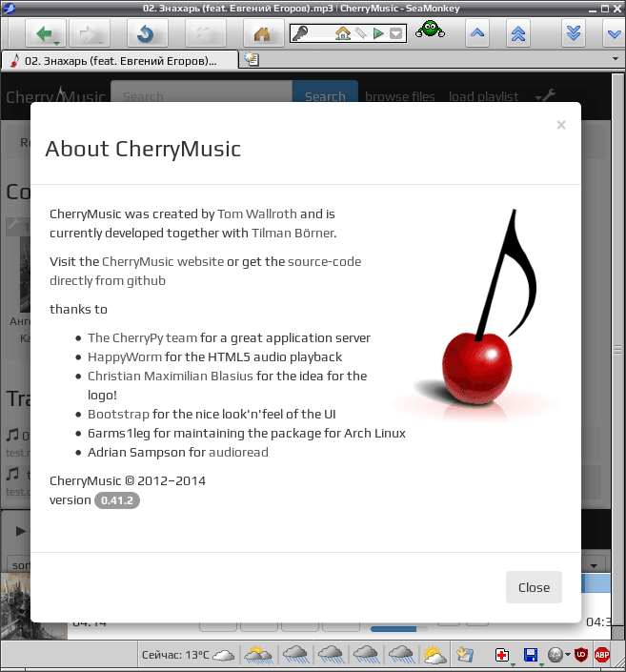Follow the Bootstrap link
The image size is (626, 672).
[118, 414]
